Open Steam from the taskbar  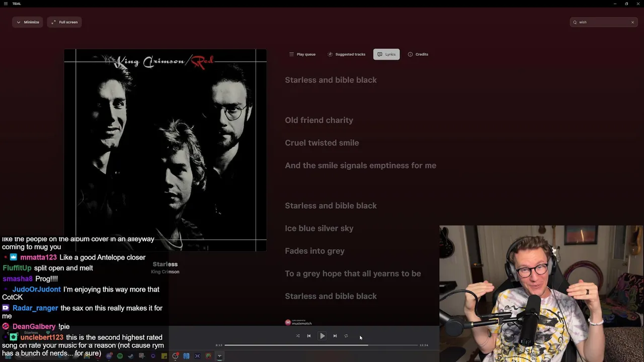(x=131, y=356)
